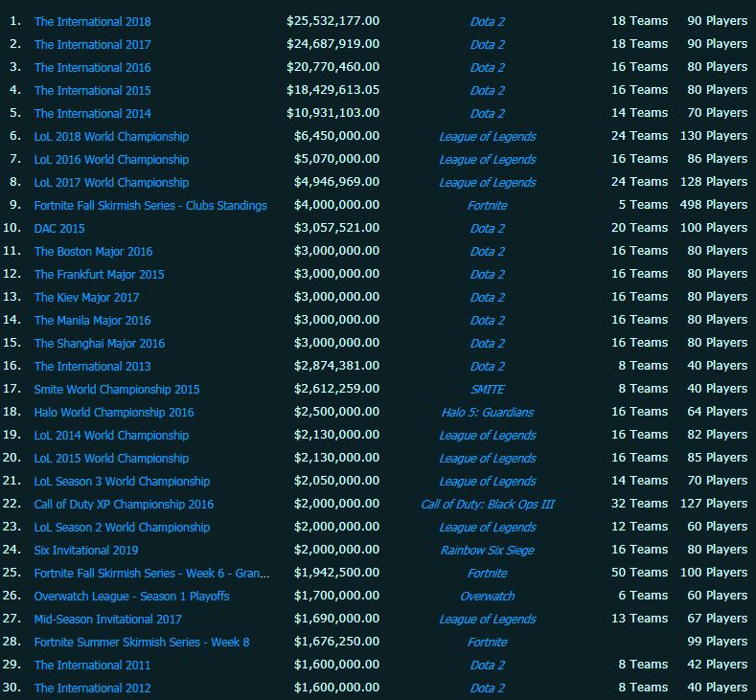Open The International 2017 tournament link
This screenshot has width=756, height=700.
(x=92, y=45)
